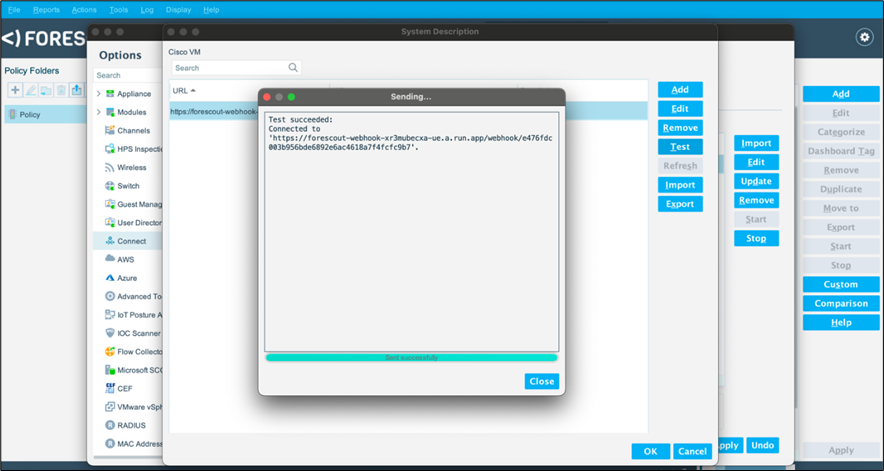Viewport: 884px width, 471px height.
Task: Click the add policy folder plus icon
Action: pyautogui.click(x=15, y=90)
